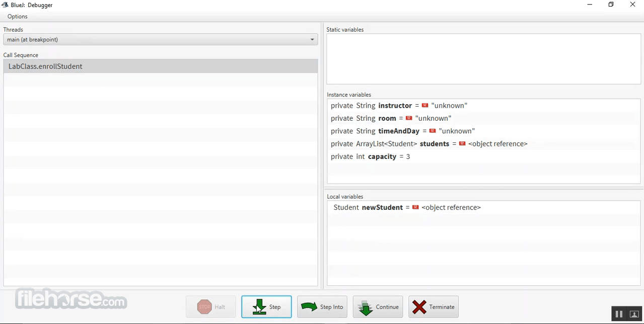Image resolution: width=644 pixels, height=324 pixels.
Task: Close the BlueJ Debugger window
Action: pos(632,5)
